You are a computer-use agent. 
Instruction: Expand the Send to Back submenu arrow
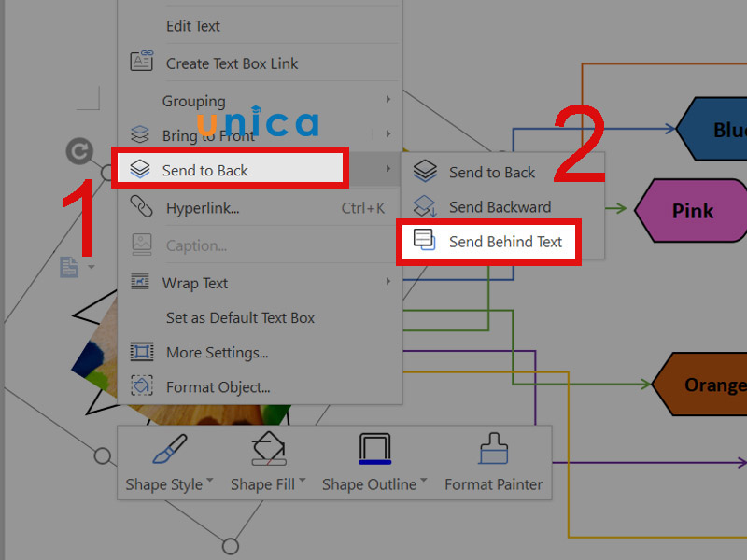click(x=388, y=169)
